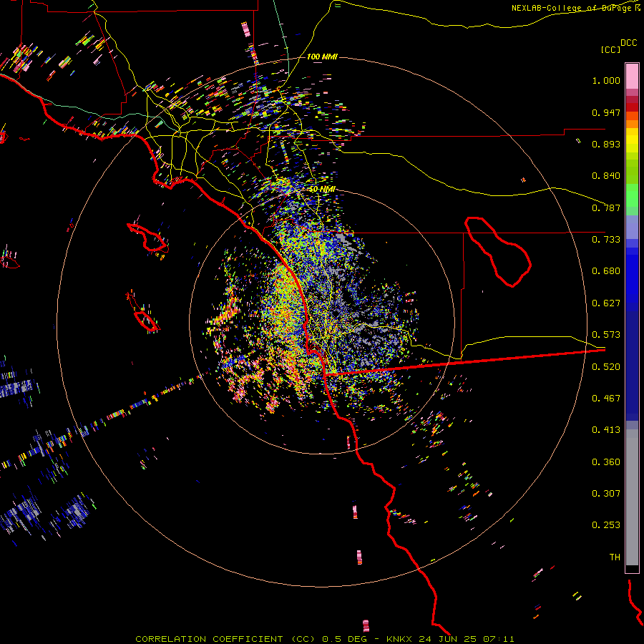
Task: Select the 0.840 scale value
Action: point(606,176)
